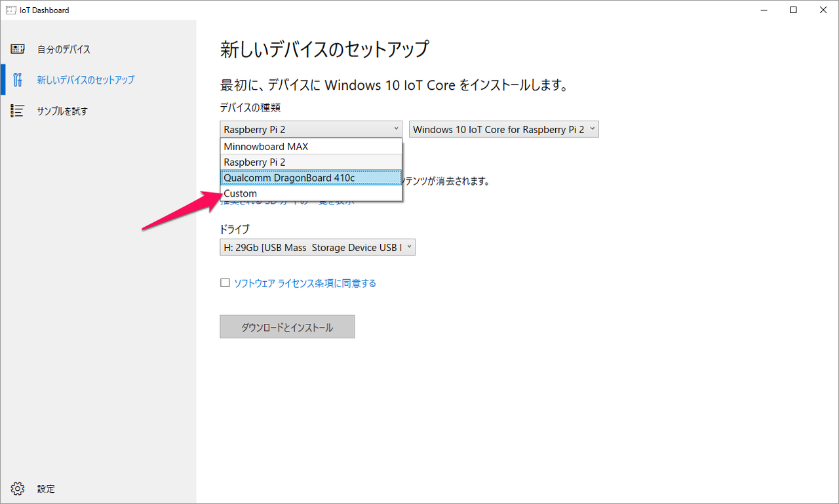839x504 pixels.
Task: Go to 自分のデバイス page
Action: 64,49
